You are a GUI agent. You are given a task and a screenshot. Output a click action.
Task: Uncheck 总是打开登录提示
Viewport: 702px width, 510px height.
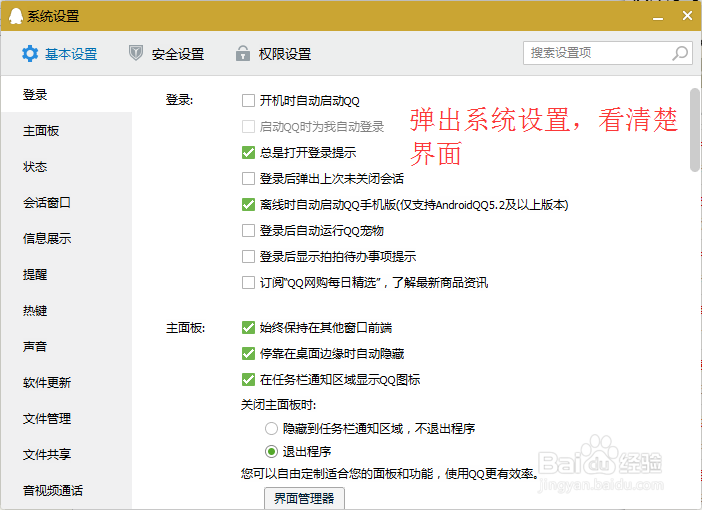click(248, 153)
